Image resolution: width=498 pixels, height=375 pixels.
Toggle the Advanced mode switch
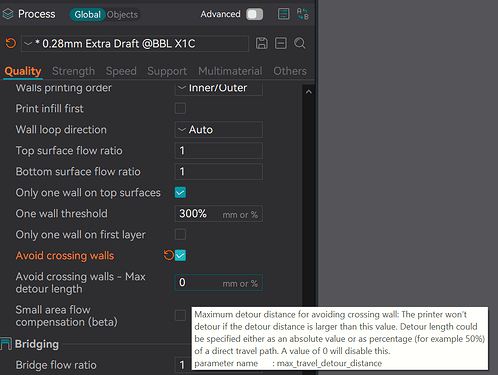click(255, 14)
